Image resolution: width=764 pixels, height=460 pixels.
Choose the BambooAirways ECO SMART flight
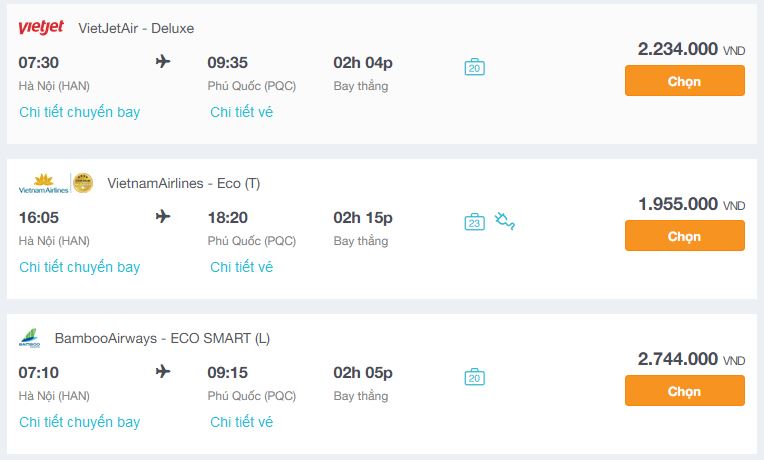685,391
